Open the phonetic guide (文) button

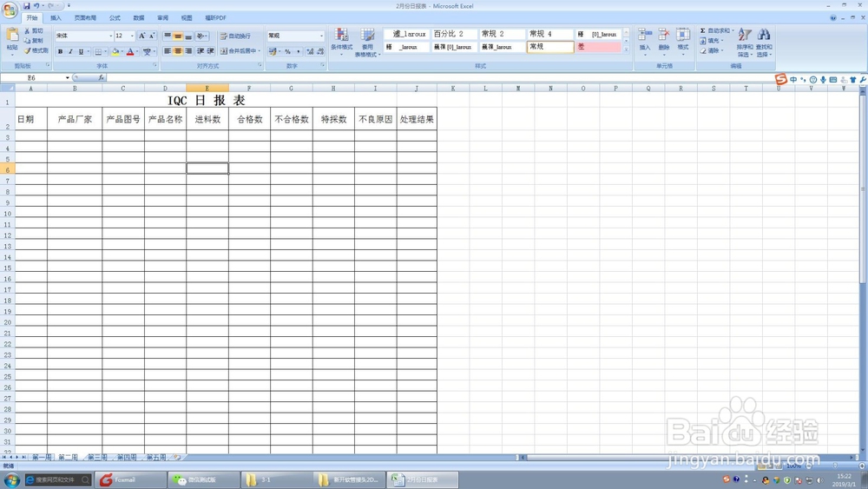[x=147, y=51]
